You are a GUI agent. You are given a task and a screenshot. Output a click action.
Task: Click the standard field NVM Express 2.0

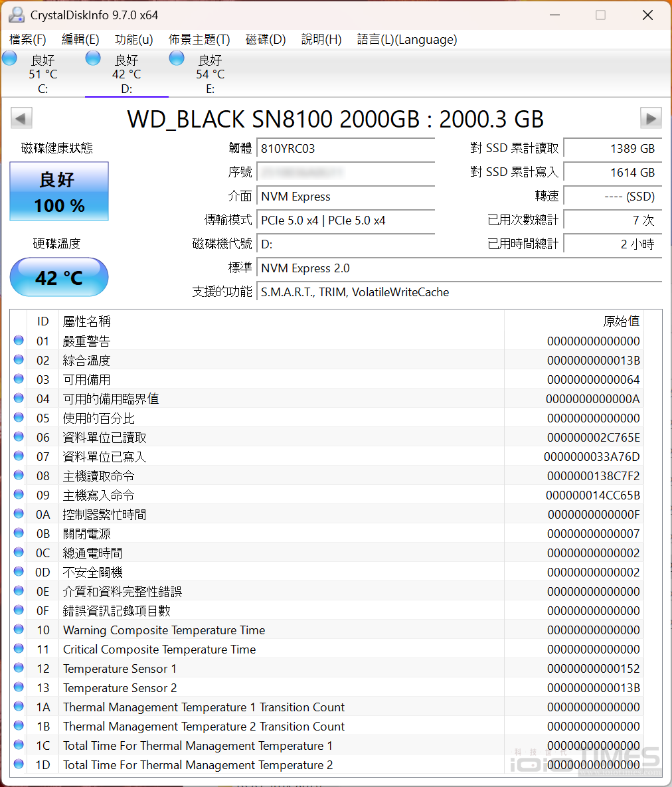tap(460, 268)
